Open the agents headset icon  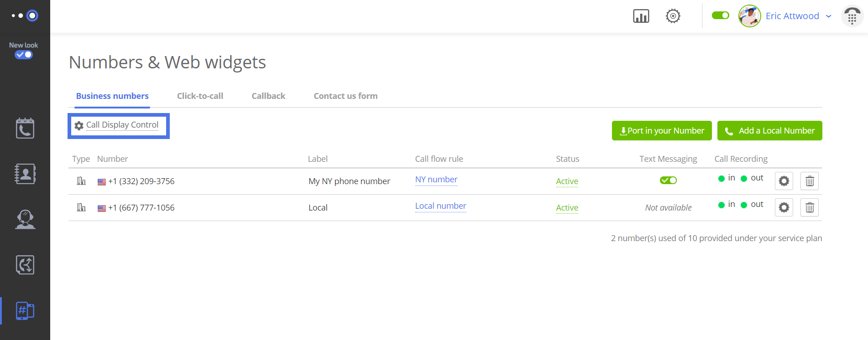(25, 219)
